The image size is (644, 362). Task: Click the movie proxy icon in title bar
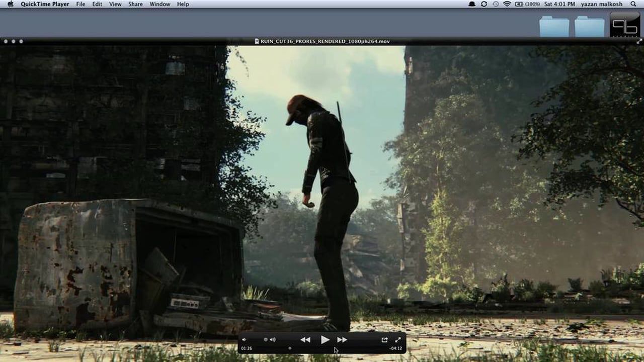257,41
